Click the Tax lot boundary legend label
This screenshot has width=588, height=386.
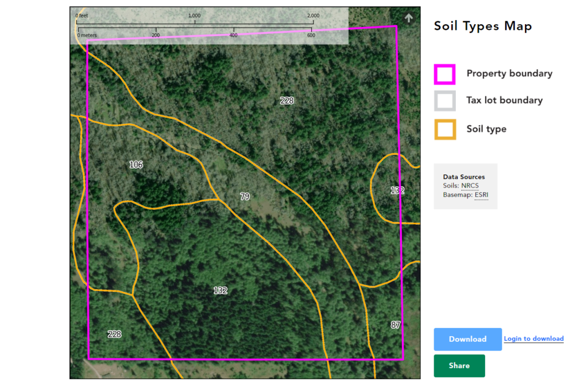pos(504,100)
